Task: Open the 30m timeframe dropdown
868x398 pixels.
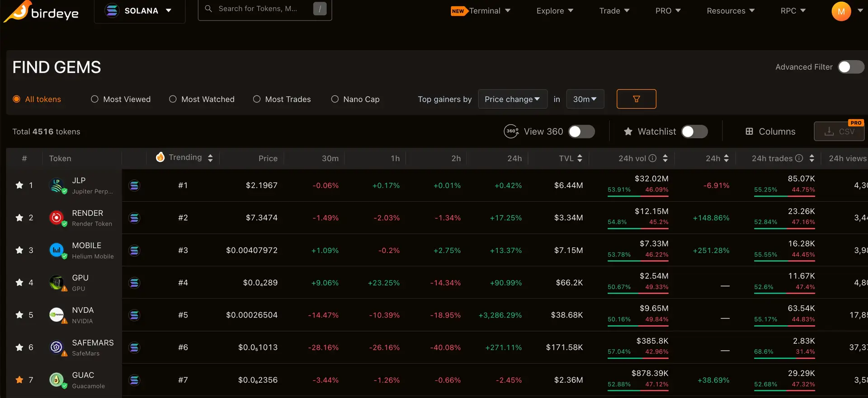Action: [585, 99]
